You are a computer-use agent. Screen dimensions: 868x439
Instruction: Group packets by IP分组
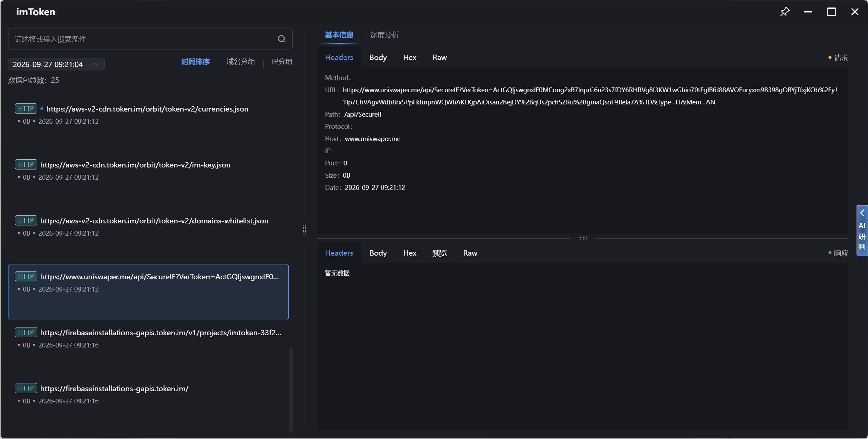(282, 62)
